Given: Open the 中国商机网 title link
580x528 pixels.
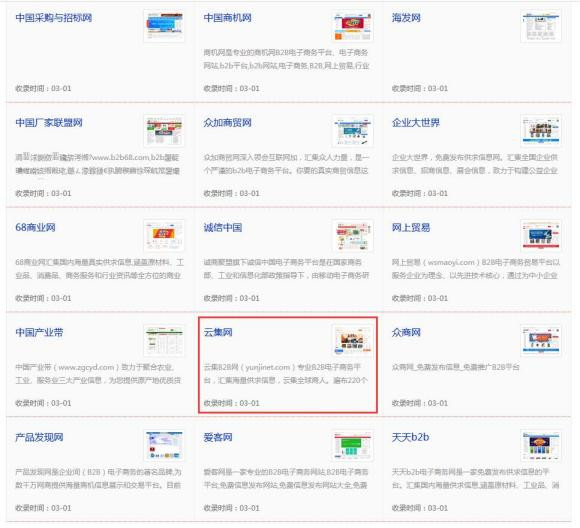Looking at the screenshot, I should click(227, 18).
